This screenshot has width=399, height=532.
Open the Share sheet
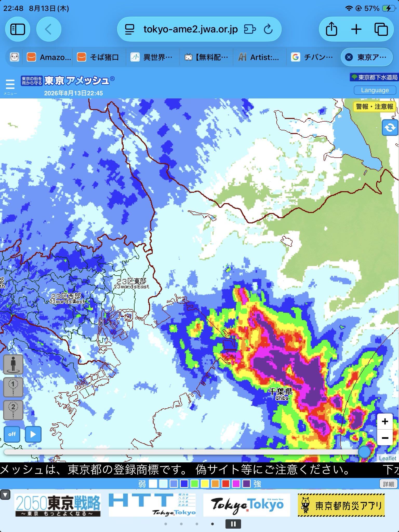point(331,29)
